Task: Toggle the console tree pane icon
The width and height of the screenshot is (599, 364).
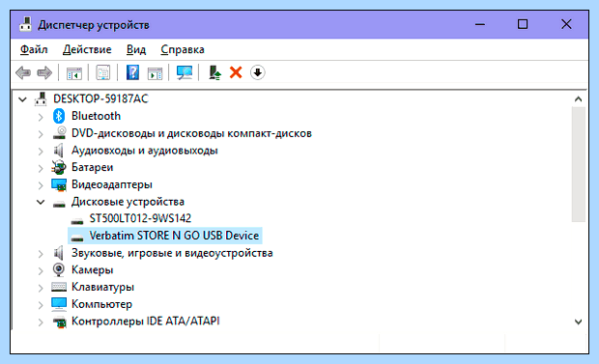Action: (x=74, y=73)
